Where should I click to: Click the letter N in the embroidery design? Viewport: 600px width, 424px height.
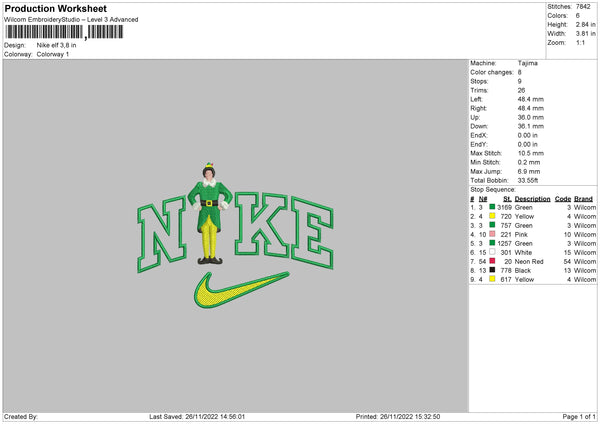(161, 234)
